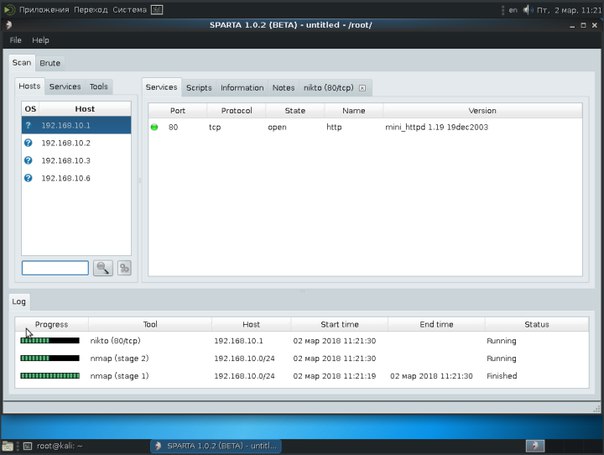
Task: Click into the host filter text field
Action: [x=55, y=268]
